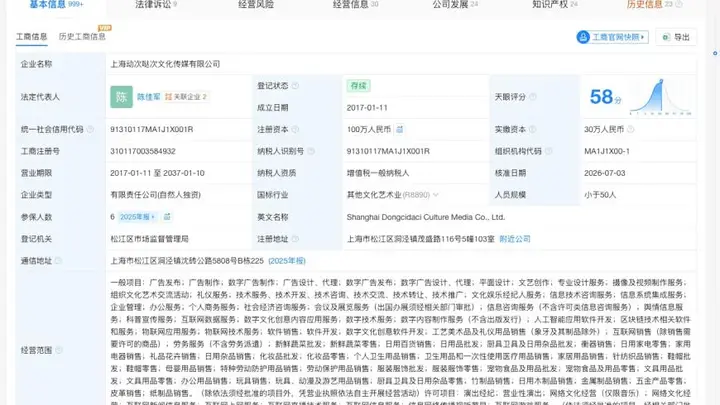This screenshot has height=405, width=720.
Task: Click the 经营范围 description text block
Action: click(400, 343)
